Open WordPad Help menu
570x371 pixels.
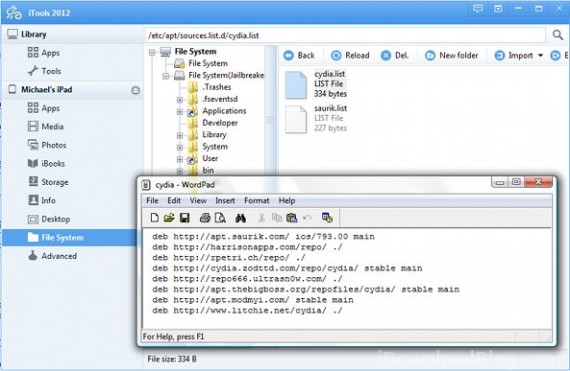coord(287,201)
